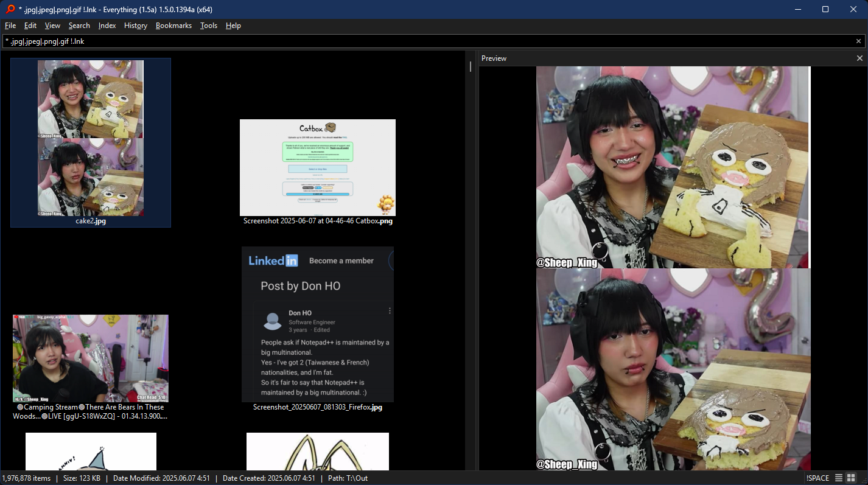
Task: Select the thumbnails grid view icon
Action: pyautogui.click(x=852, y=478)
